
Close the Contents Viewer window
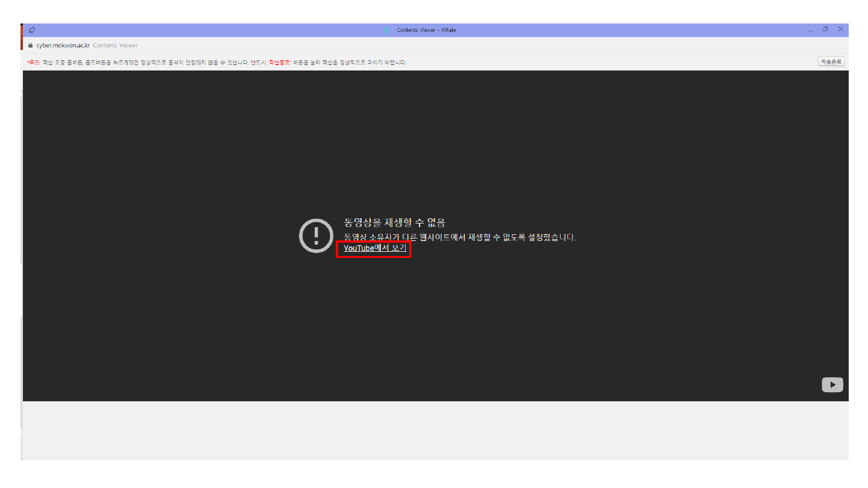(840, 30)
